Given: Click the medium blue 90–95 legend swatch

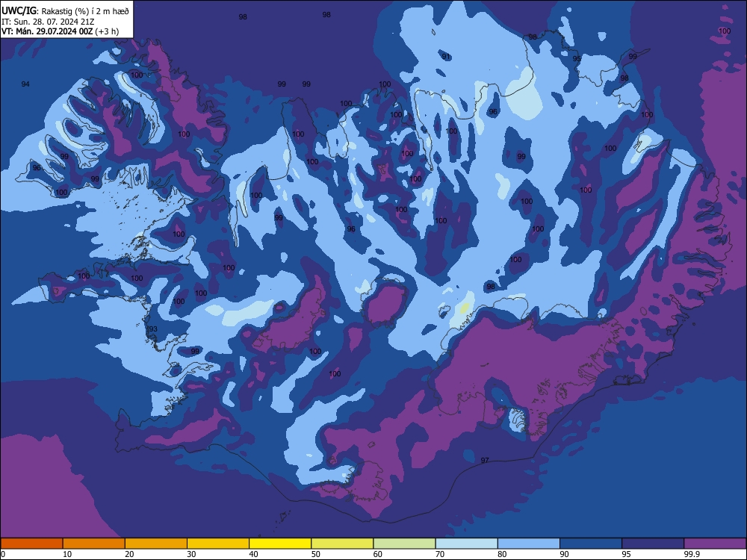Looking at the screenshot, I should pos(591,544).
